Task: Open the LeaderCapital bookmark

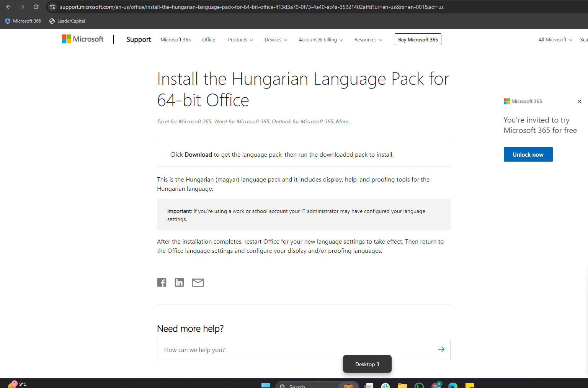Action: click(67, 21)
